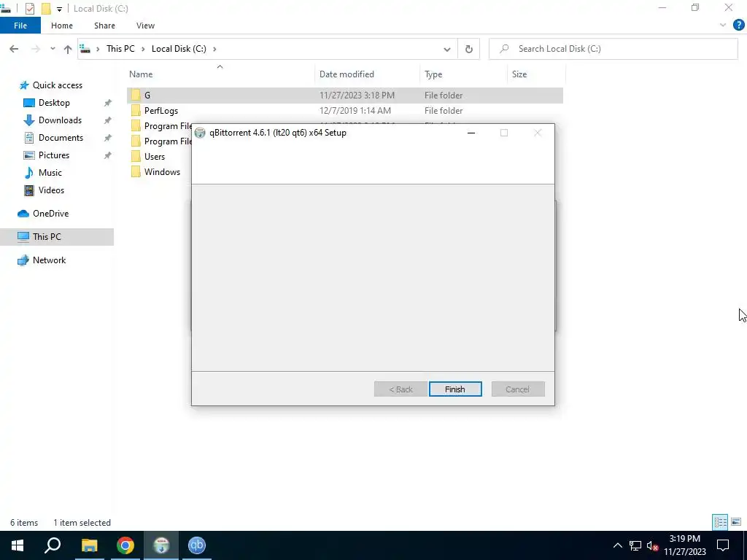
Task: Click New folder quick access toolbar icon
Action: tap(46, 9)
